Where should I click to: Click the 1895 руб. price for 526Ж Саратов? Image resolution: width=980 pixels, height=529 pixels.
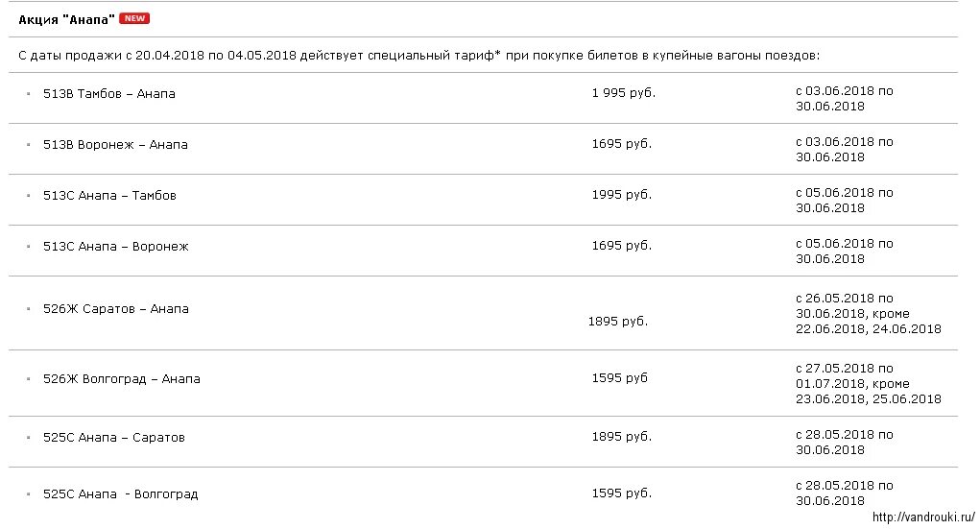tap(618, 322)
